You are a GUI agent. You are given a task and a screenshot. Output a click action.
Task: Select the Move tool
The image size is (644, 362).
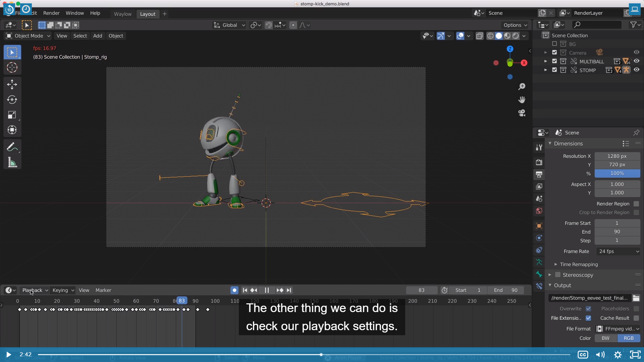pos(12,84)
